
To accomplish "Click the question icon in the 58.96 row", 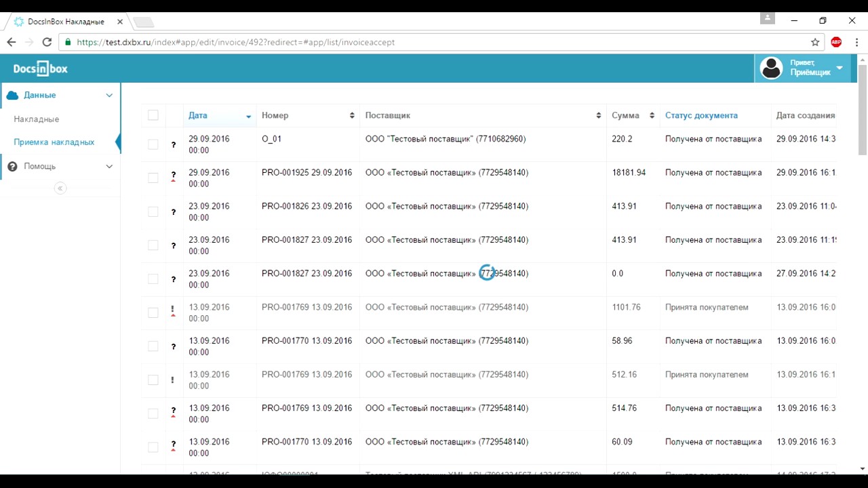I will 174,346.
